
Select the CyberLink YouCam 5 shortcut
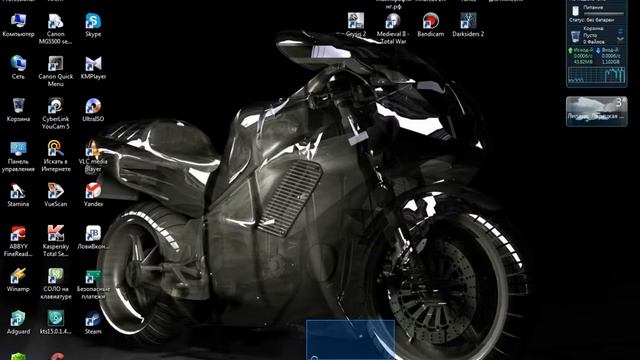click(x=56, y=114)
